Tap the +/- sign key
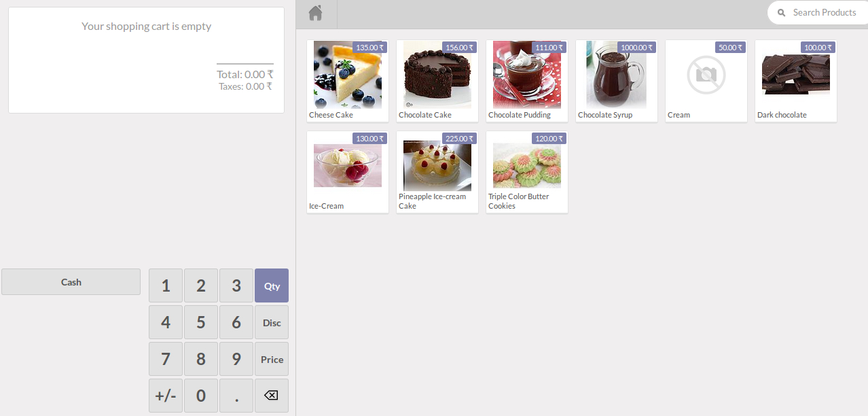The height and width of the screenshot is (416, 868). [166, 396]
